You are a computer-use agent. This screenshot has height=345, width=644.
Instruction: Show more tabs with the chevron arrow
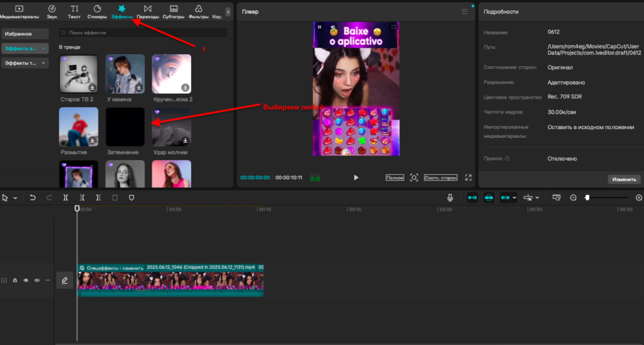point(228,12)
